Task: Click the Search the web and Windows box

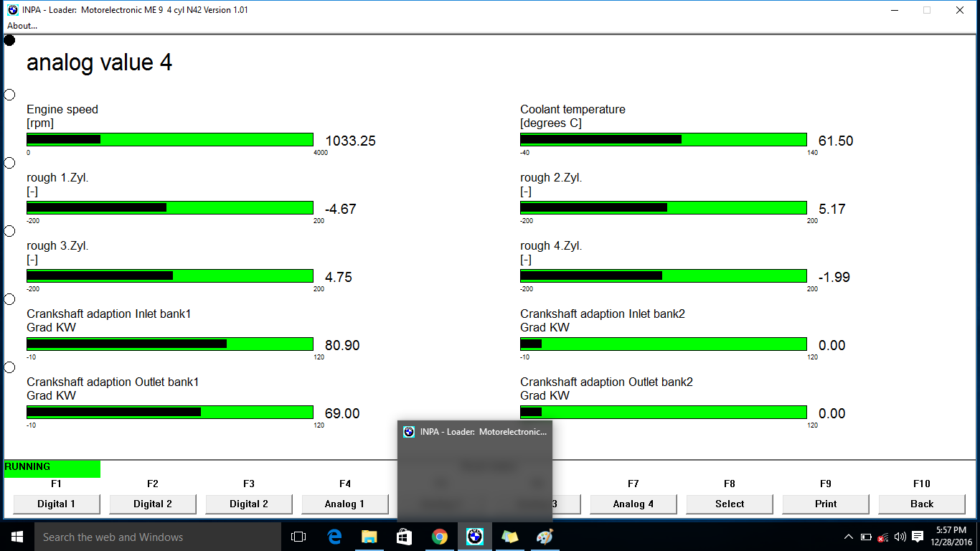Action: point(157,537)
